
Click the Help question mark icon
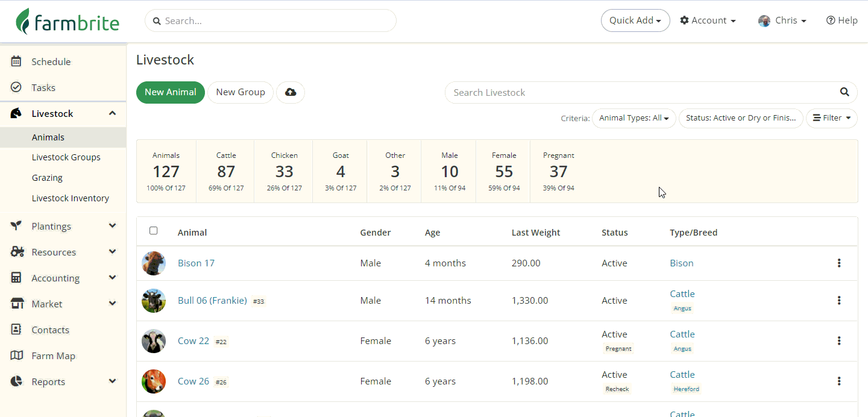coord(831,20)
